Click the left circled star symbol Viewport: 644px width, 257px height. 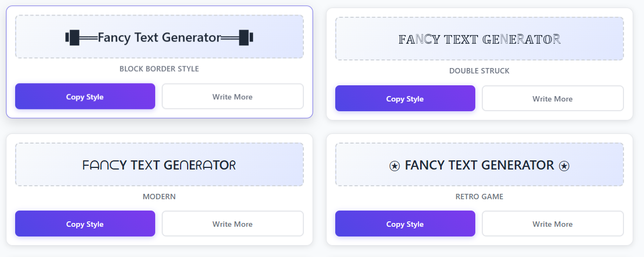click(x=394, y=166)
